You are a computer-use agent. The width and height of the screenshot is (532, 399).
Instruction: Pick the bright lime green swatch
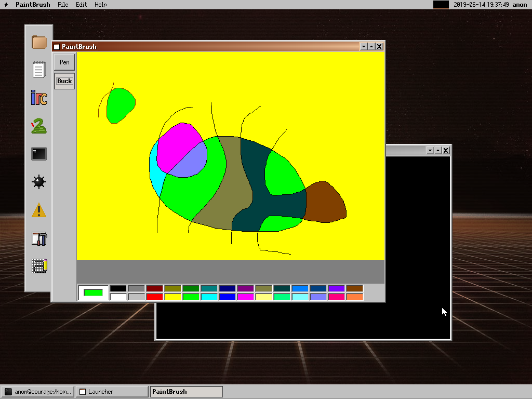pos(191,297)
